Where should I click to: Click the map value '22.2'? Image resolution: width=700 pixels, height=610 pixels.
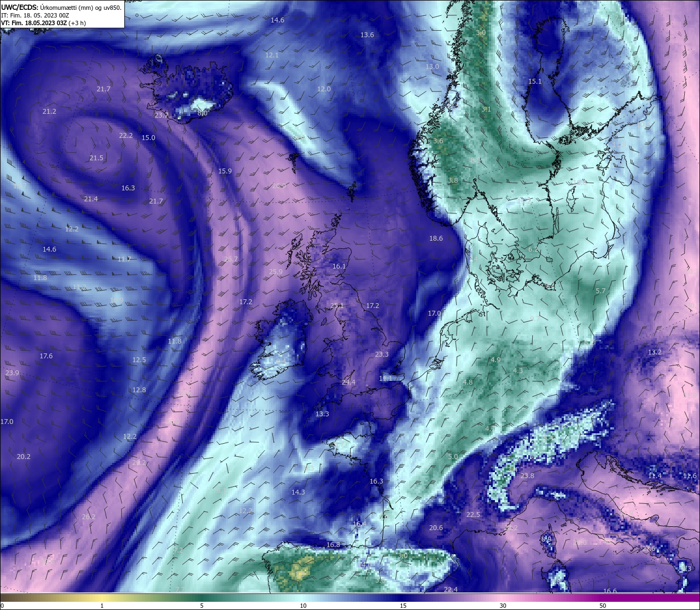tap(126, 136)
